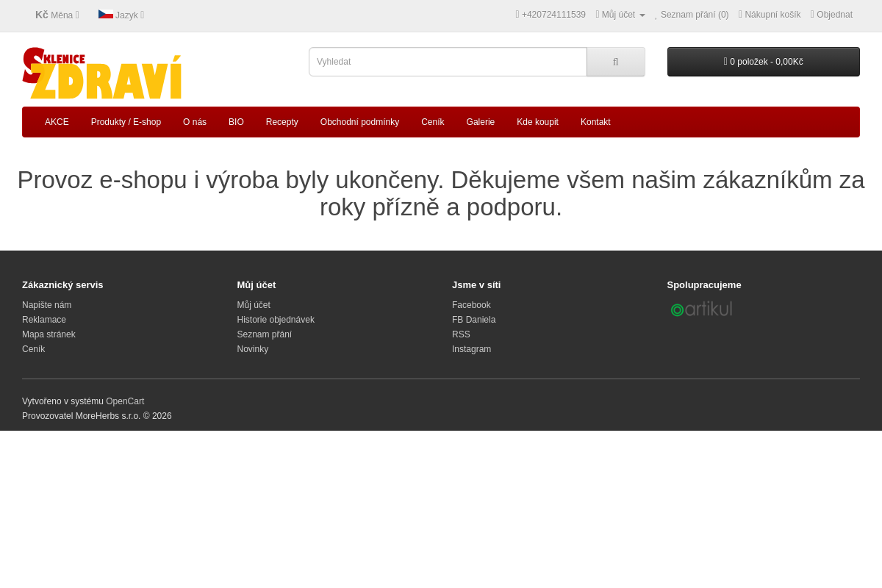Open Mapa stránek footer link
This screenshot has height=588, width=882.
[x=49, y=334]
